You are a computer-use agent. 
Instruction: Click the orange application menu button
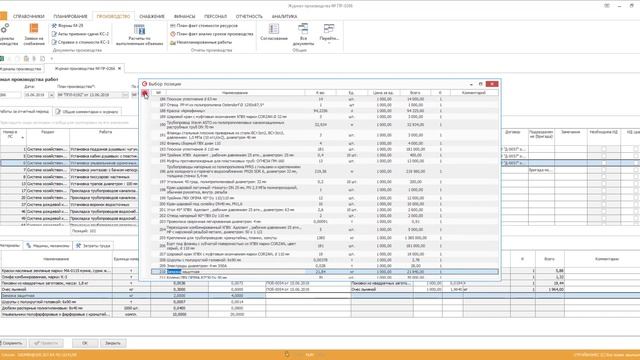(3, 16)
